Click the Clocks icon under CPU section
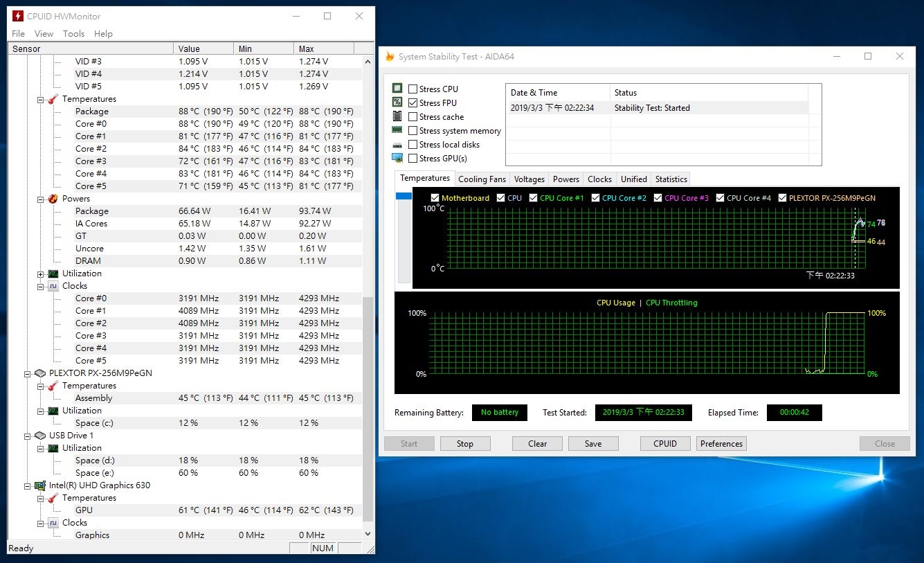 point(53,286)
